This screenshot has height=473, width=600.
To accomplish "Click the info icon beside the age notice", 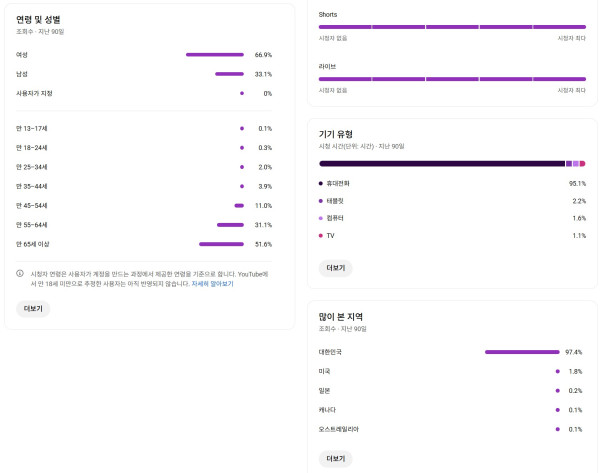I will click(x=20, y=273).
